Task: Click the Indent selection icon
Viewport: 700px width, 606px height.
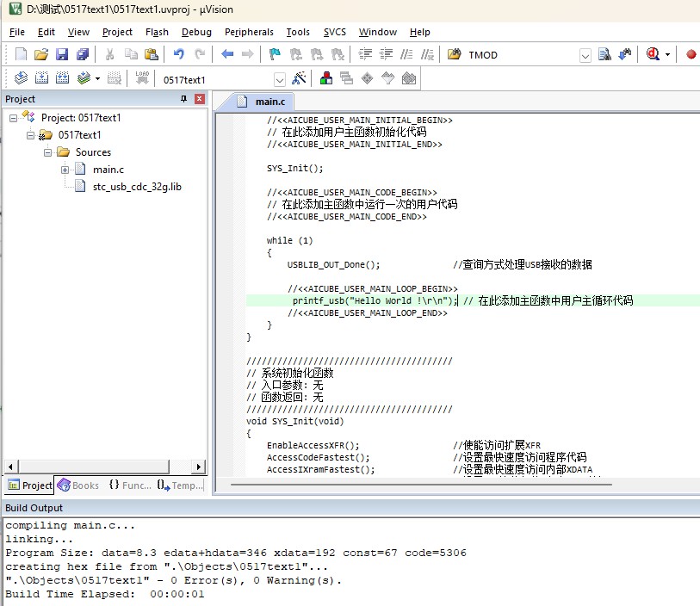Action: [365, 54]
